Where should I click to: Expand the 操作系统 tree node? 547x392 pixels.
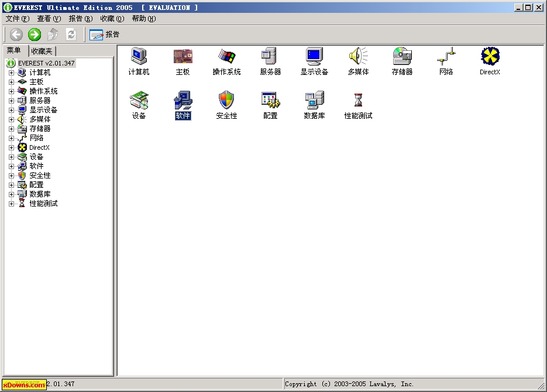[11, 91]
